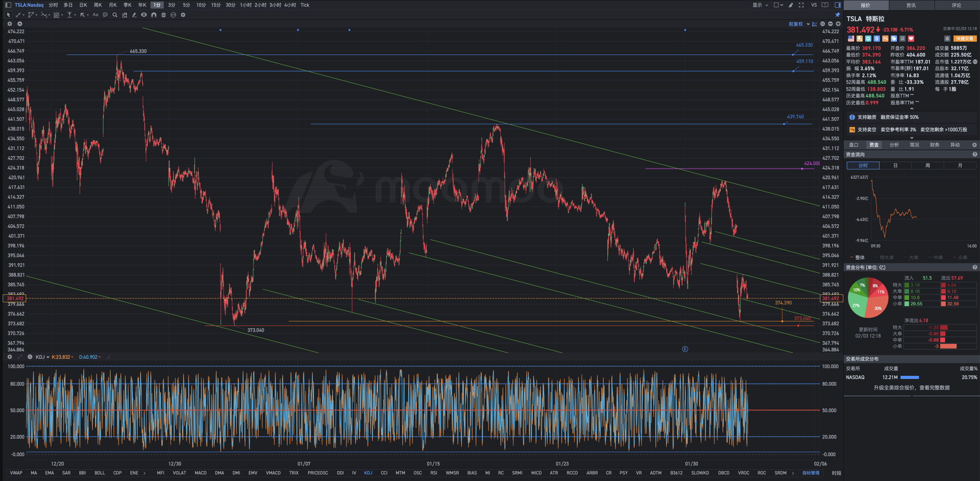Switch to the 1小时 timeframe

(x=246, y=5)
